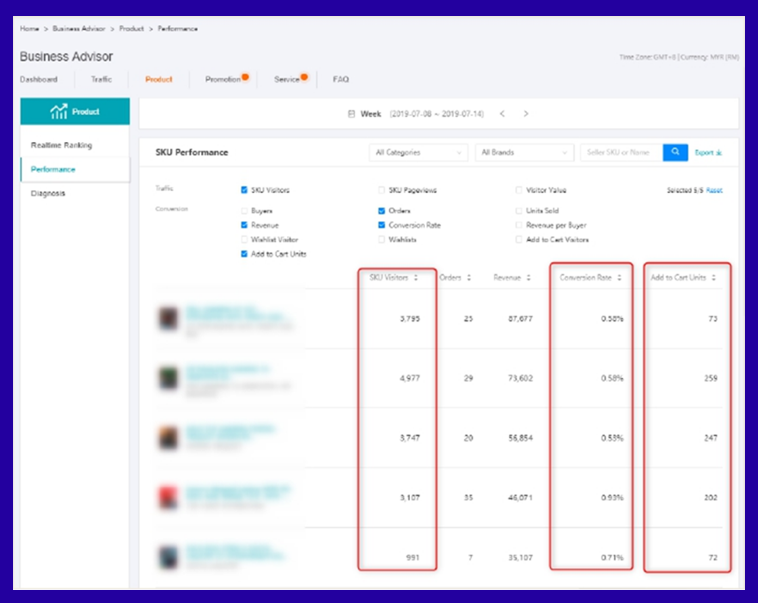Go to next week arrow
758x603 pixels.
(x=526, y=114)
